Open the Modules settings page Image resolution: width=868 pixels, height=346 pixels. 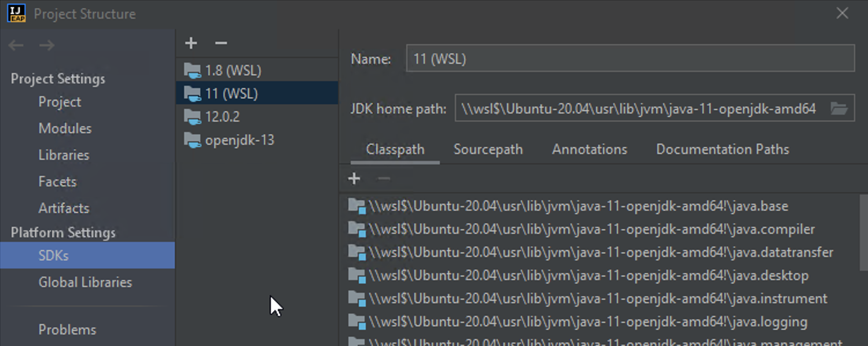tap(65, 128)
